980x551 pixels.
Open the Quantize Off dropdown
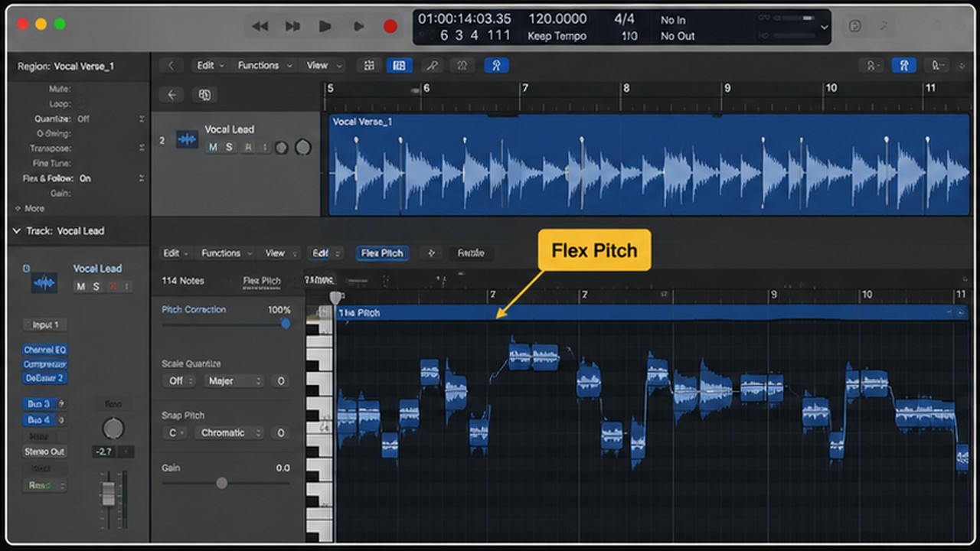pyautogui.click(x=110, y=119)
